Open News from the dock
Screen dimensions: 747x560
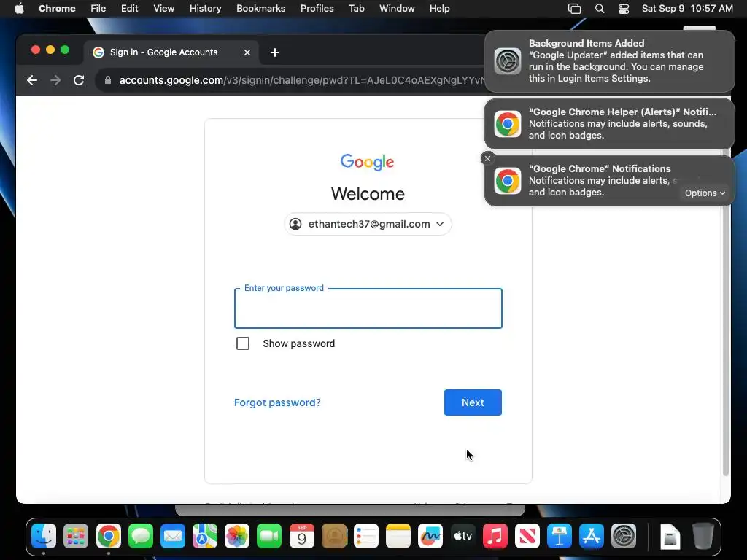(527, 537)
